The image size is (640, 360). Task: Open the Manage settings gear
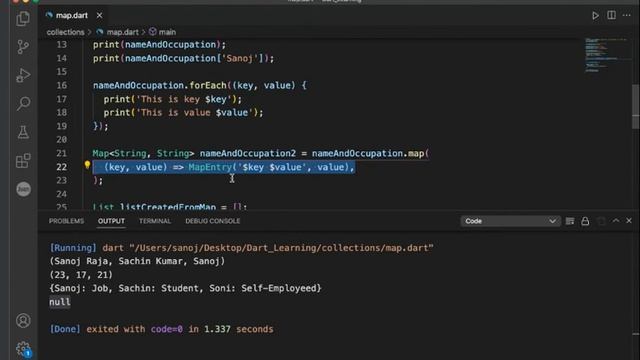point(23,349)
